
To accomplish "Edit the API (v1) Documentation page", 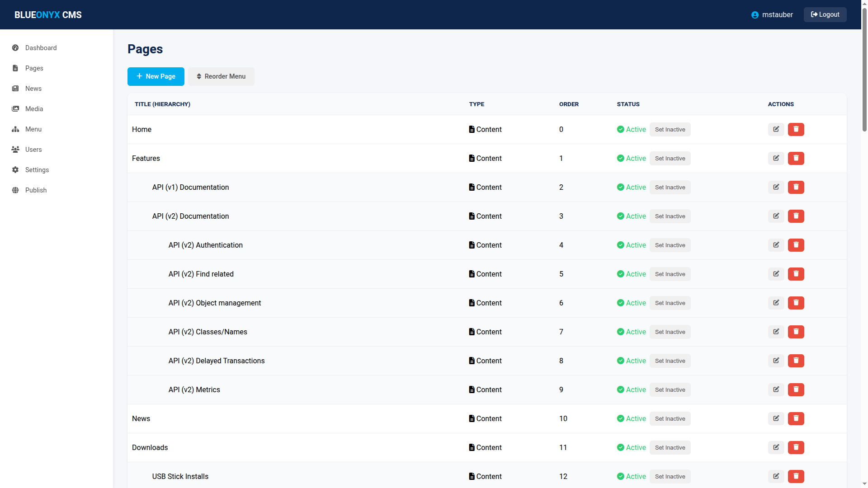I will click(x=776, y=187).
